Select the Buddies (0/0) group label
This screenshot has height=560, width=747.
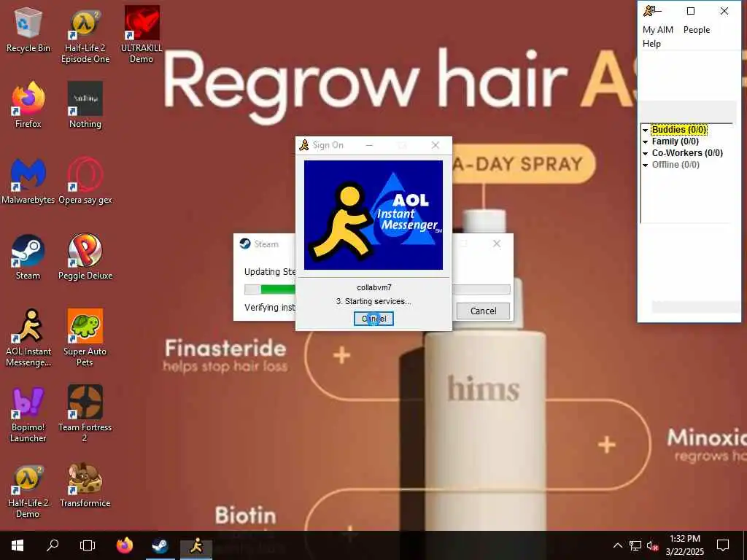tap(679, 130)
